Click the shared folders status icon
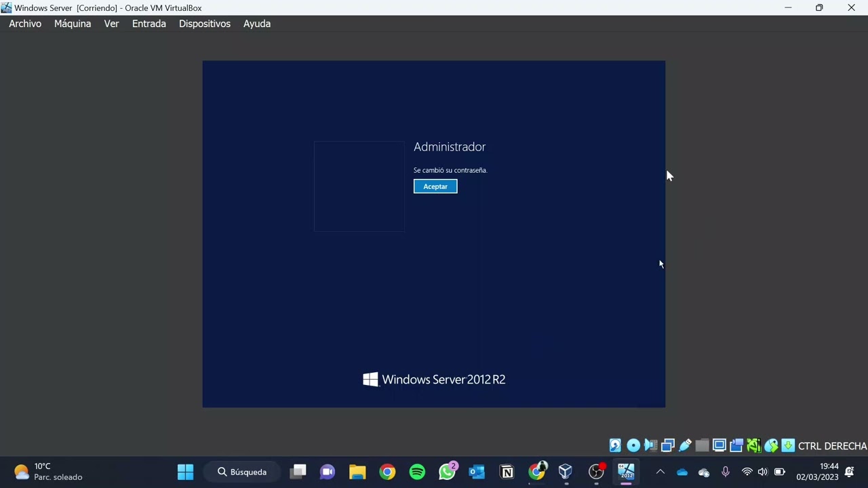 pos(702,445)
